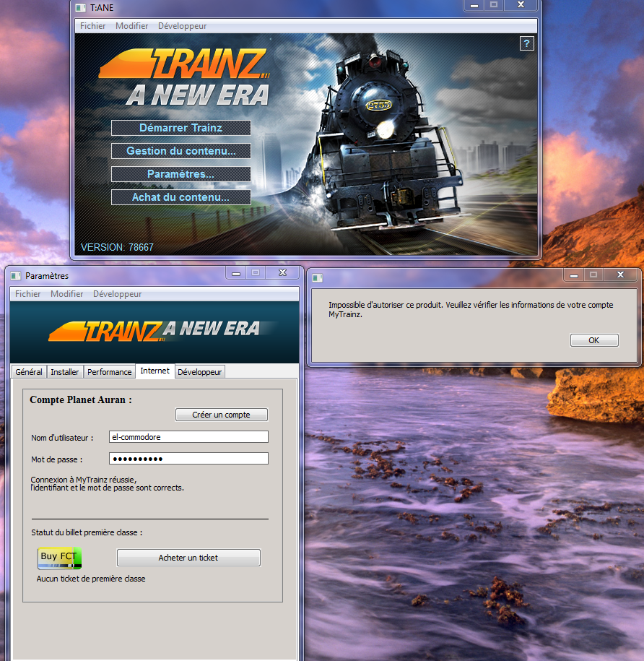
Task: Confirm the error dialog with OK
Action: 594,340
